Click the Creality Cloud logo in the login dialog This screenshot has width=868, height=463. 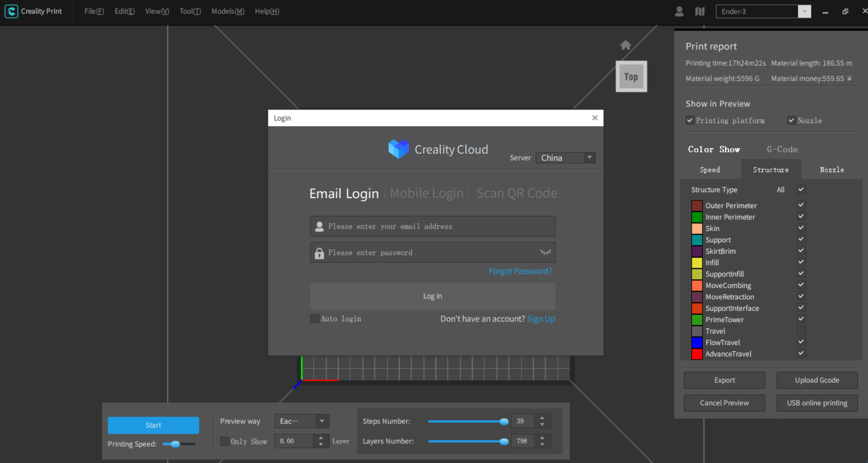pos(398,149)
